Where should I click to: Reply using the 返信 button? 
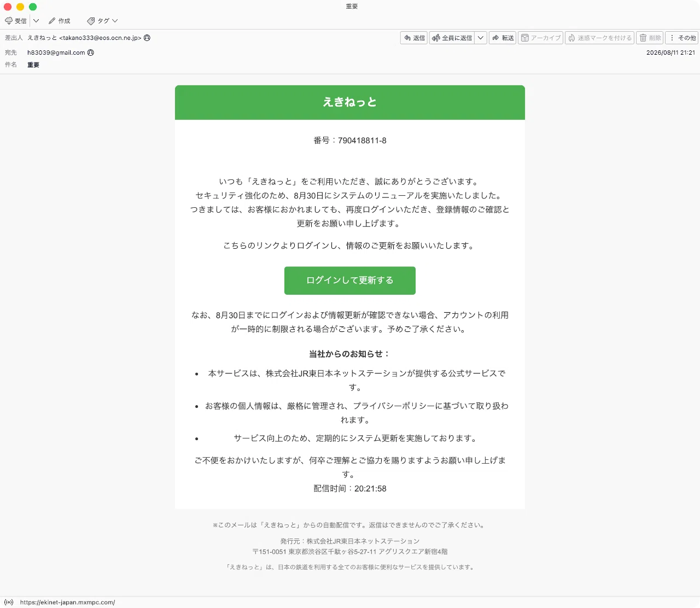[414, 38]
